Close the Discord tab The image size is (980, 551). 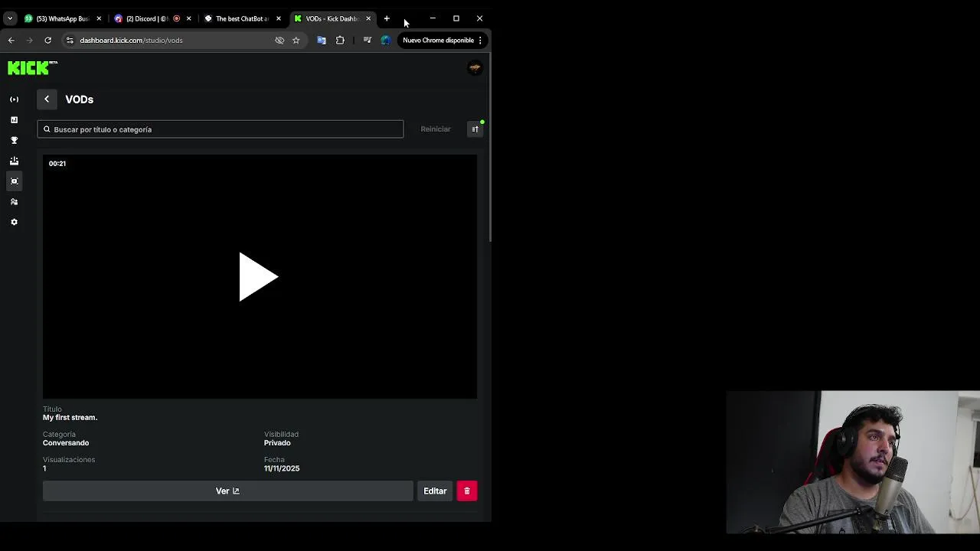click(188, 18)
